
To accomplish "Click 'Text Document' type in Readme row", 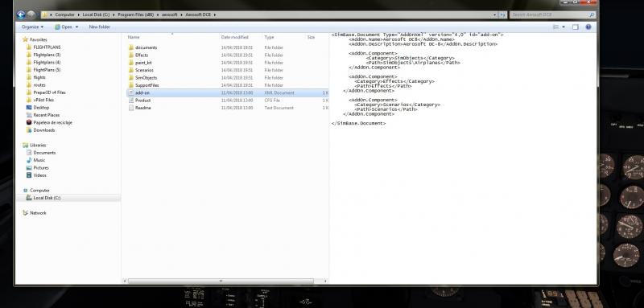I will pos(279,108).
